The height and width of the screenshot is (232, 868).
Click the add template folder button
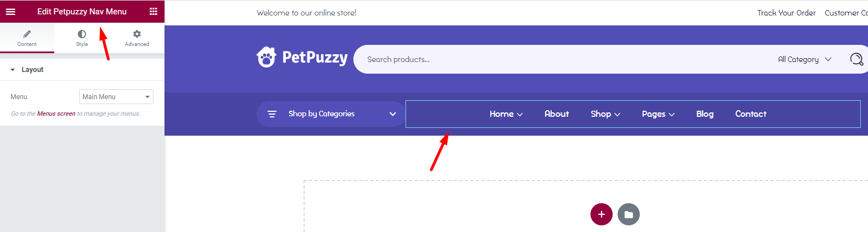pos(629,214)
